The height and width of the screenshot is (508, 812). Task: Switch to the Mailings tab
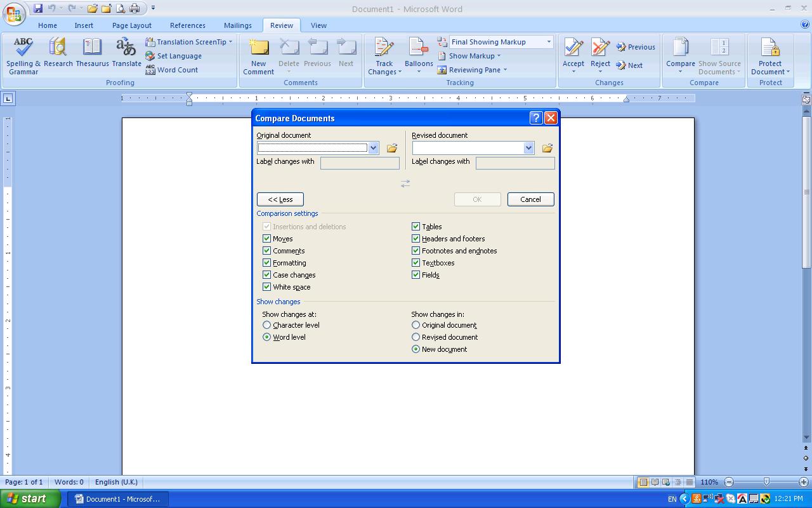click(x=237, y=25)
